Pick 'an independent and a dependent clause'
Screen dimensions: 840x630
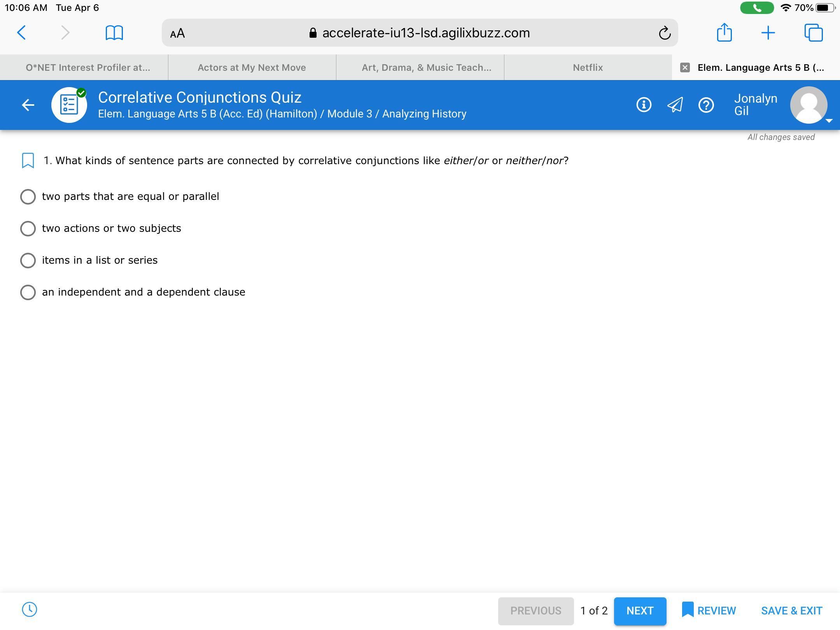coord(28,292)
